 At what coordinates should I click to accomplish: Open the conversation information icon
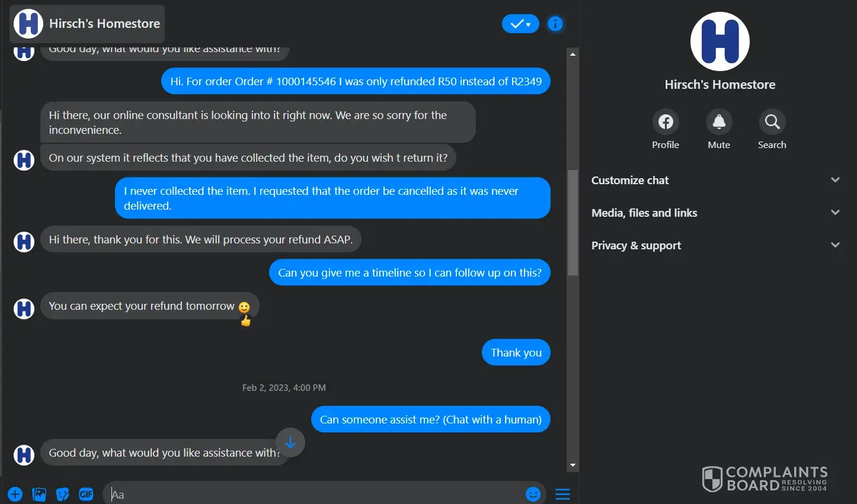(555, 24)
